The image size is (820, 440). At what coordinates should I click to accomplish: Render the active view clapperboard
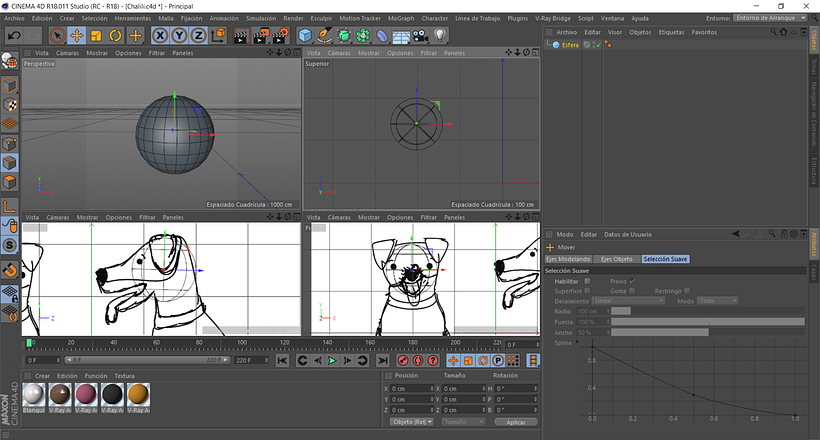pos(241,36)
